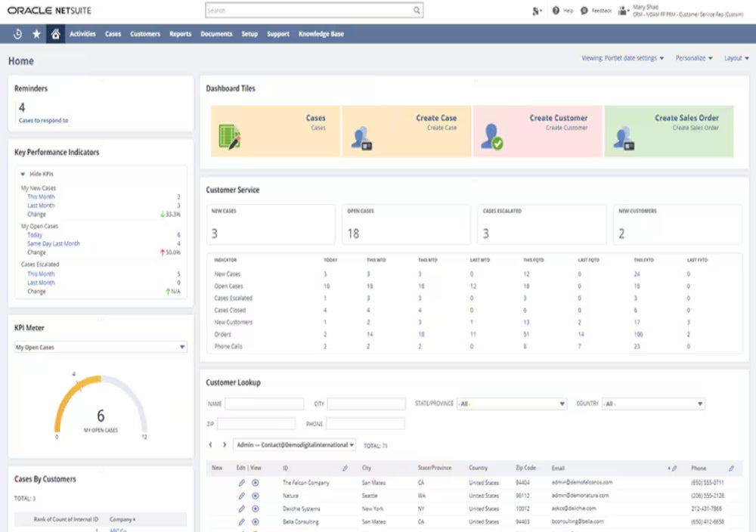The height and width of the screenshot is (532, 756).
Task: Click This Month under My New Cases
Action: (x=41, y=196)
